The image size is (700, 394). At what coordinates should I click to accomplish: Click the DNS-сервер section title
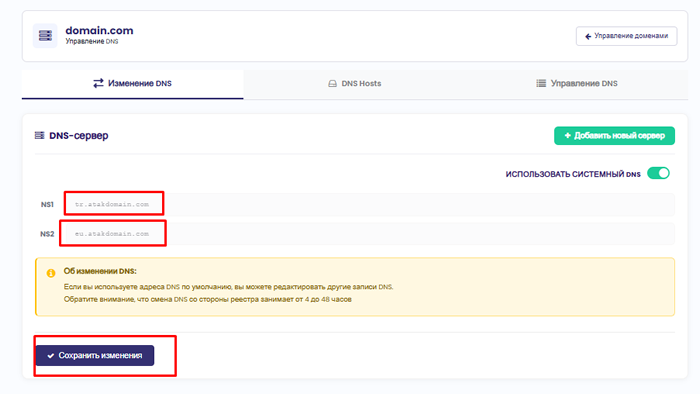click(79, 136)
